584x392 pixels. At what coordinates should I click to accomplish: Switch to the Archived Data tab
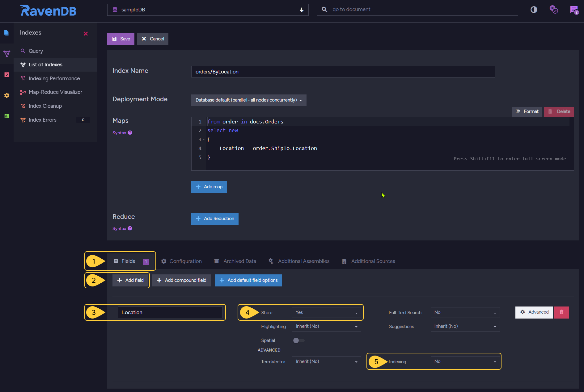[235, 261]
